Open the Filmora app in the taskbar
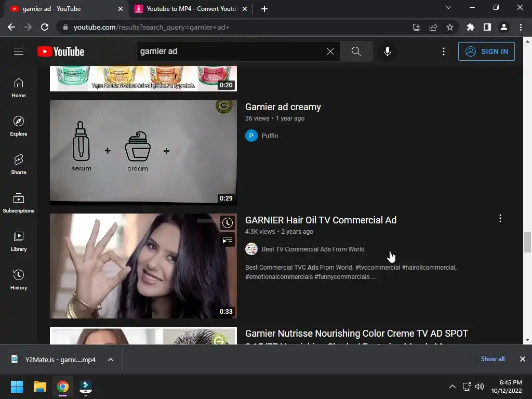Screen dimensions: 532x399 (86, 387)
